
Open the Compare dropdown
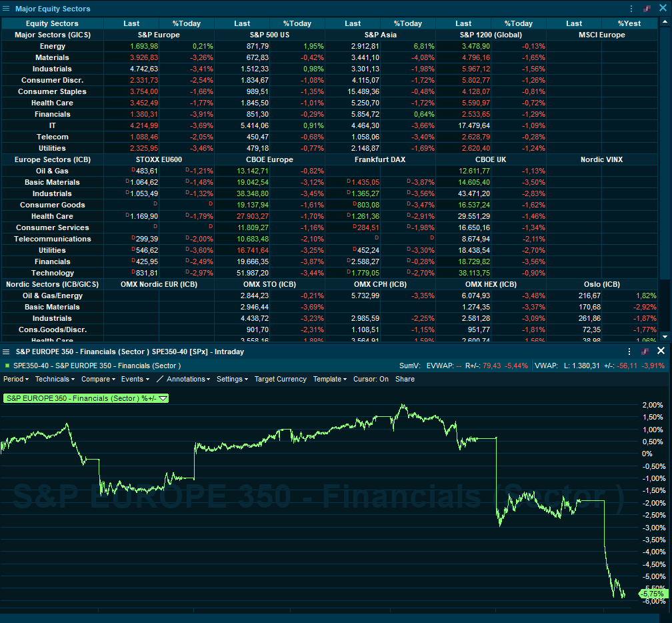(x=98, y=379)
